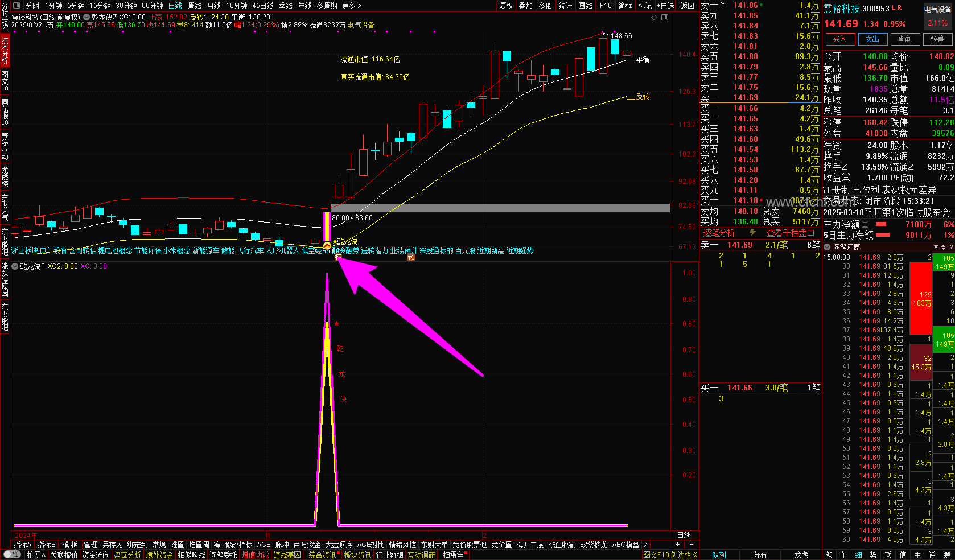Click 另存为 save-as option
The width and height of the screenshot is (955, 560).
click(x=112, y=545)
